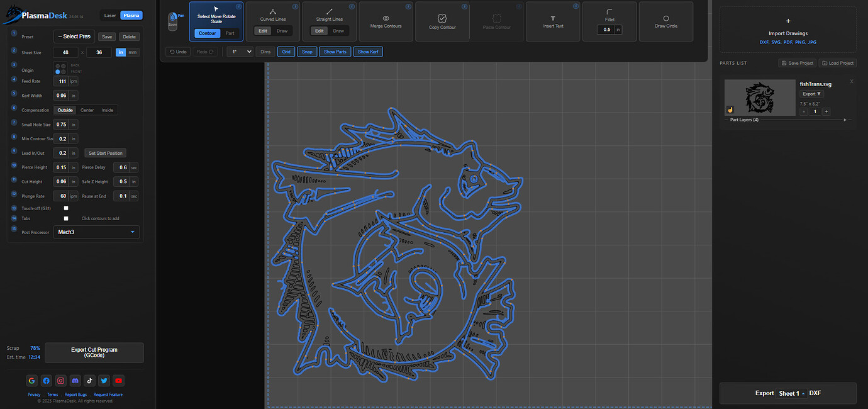868x409 pixels.
Task: Toggle Show Kerf display
Action: pyautogui.click(x=368, y=51)
